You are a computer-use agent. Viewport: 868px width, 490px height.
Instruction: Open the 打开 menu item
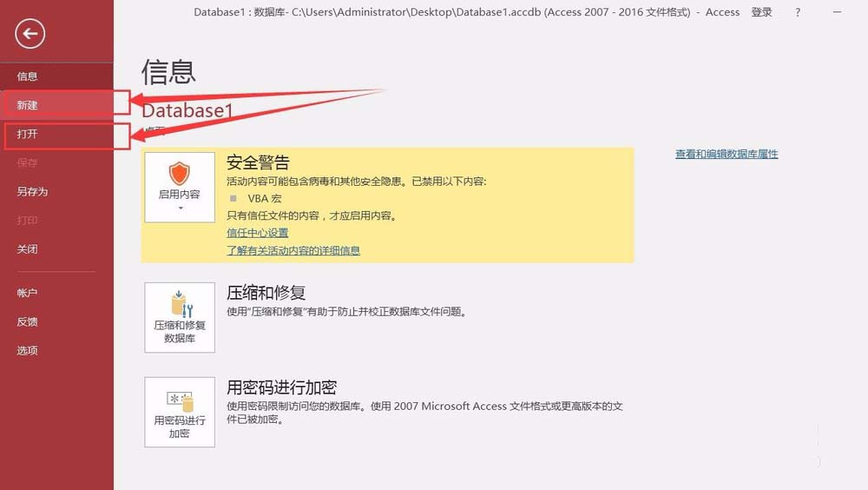(56, 134)
